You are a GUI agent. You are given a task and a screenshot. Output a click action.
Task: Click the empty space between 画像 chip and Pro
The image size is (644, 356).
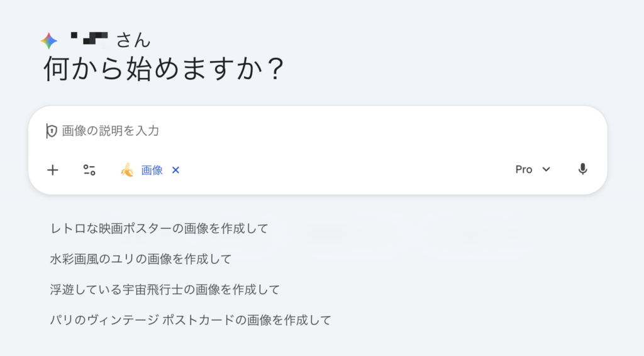click(x=346, y=170)
